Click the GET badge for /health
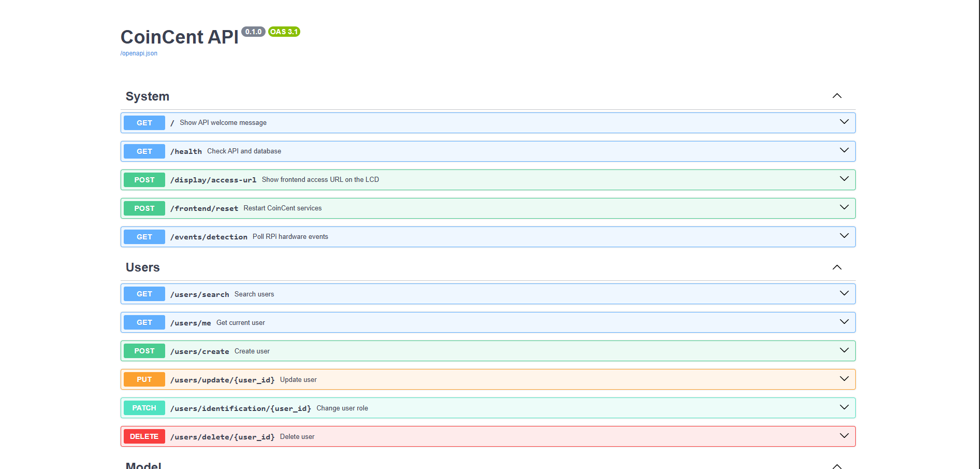 [x=144, y=151]
